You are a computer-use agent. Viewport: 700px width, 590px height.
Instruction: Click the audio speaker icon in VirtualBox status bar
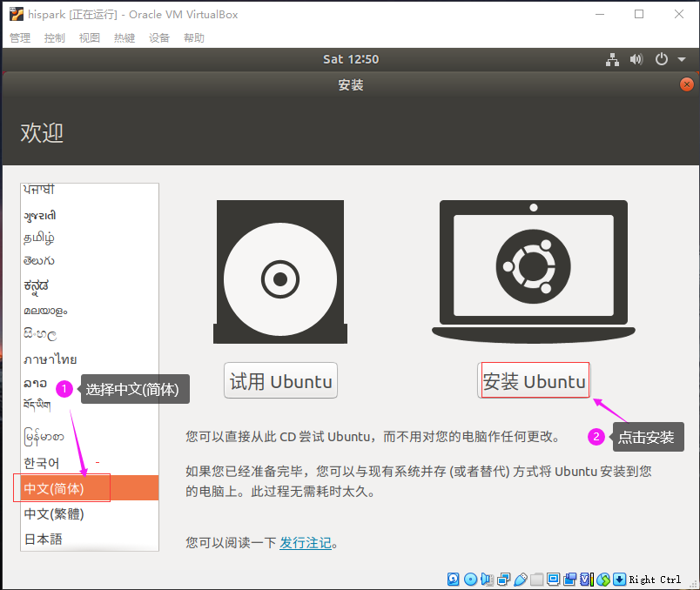[488, 580]
